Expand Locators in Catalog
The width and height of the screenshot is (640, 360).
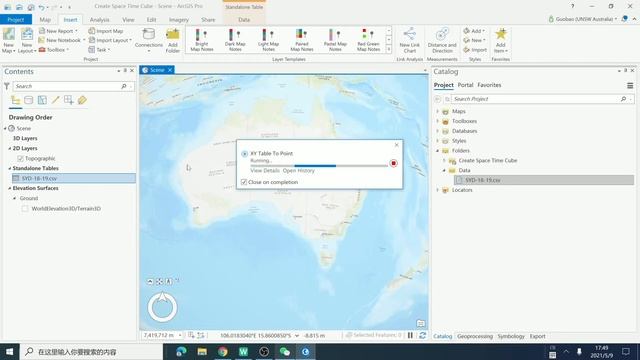pos(437,190)
